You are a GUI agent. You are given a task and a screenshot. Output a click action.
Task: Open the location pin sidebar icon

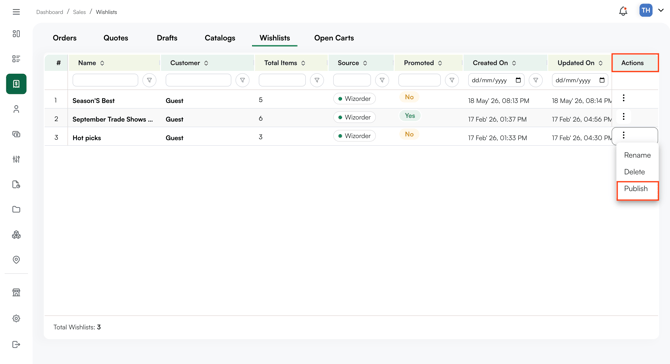click(16, 260)
